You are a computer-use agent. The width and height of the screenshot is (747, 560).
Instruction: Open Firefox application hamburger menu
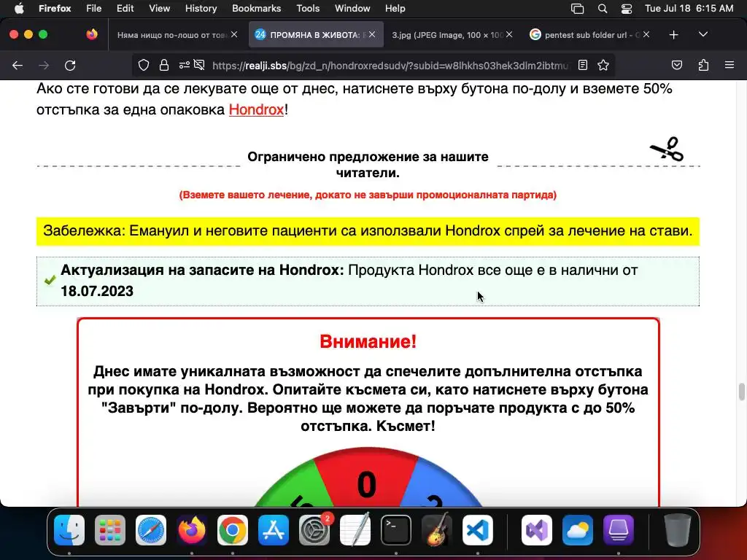pos(729,65)
